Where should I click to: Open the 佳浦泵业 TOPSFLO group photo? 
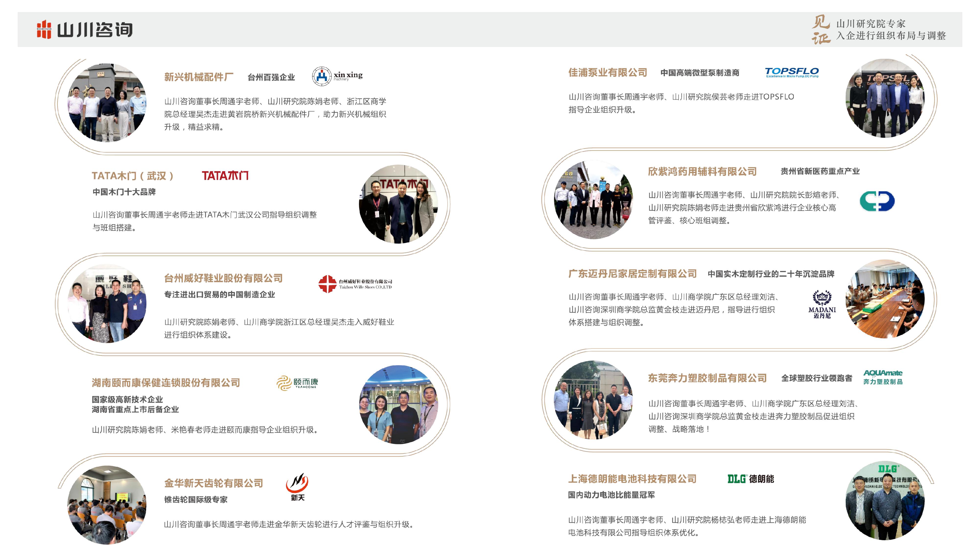point(885,98)
